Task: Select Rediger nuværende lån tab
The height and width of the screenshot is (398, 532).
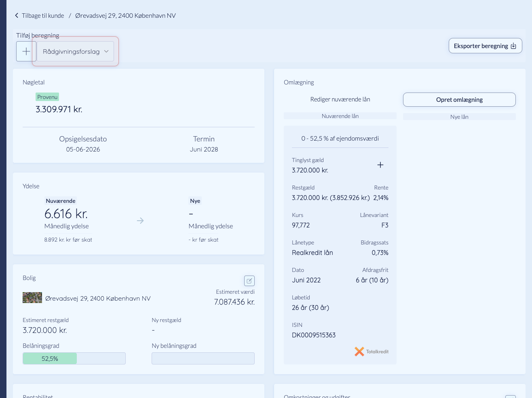Action: [x=340, y=99]
